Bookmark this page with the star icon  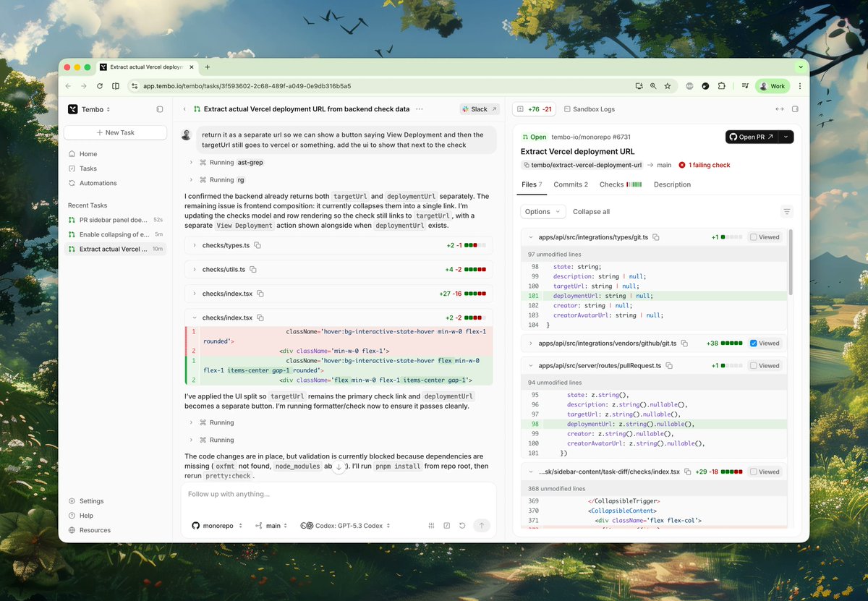pyautogui.click(x=668, y=85)
